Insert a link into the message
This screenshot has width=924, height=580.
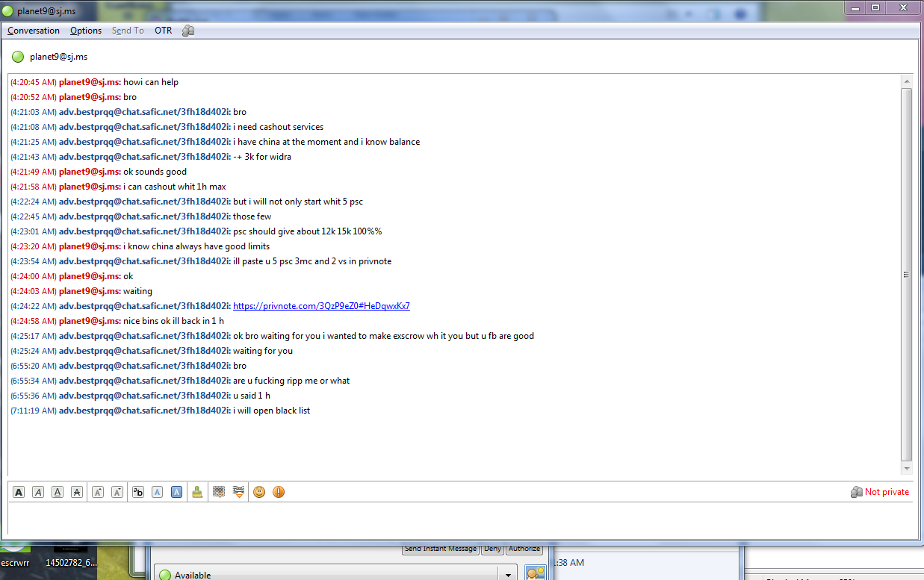(239, 492)
